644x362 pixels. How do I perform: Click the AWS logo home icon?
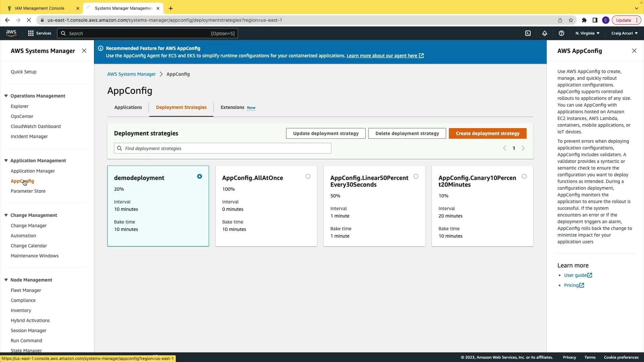tap(11, 33)
